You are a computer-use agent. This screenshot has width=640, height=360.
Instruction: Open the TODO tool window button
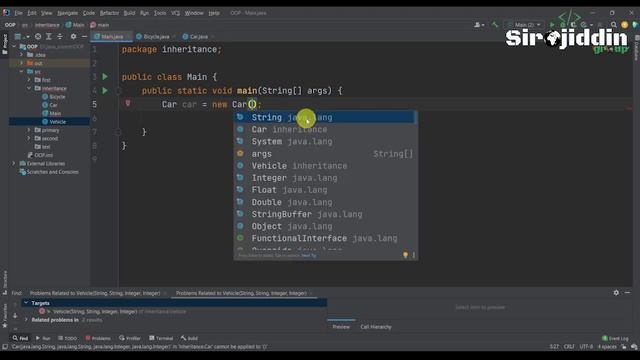pyautogui.click(x=68, y=338)
